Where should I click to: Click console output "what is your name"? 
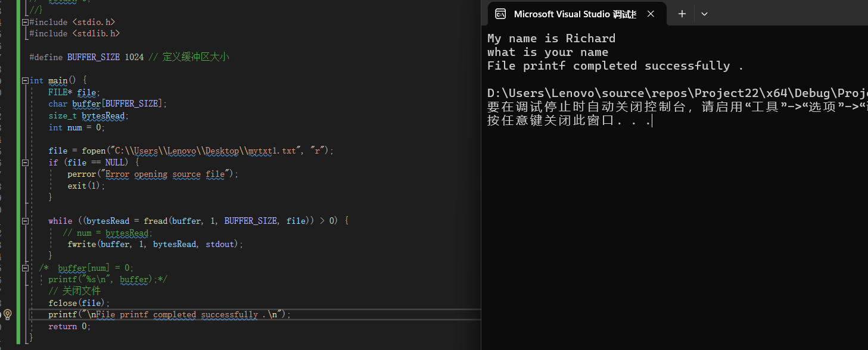pos(547,52)
